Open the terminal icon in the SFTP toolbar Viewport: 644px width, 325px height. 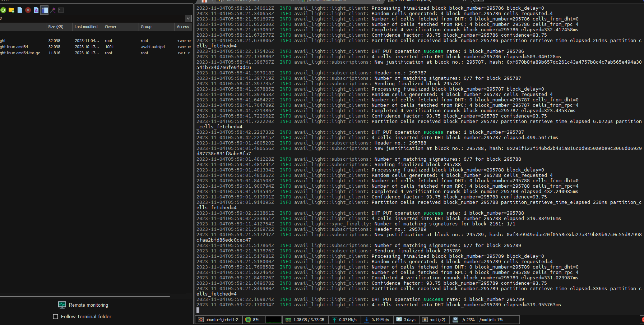[61, 10]
